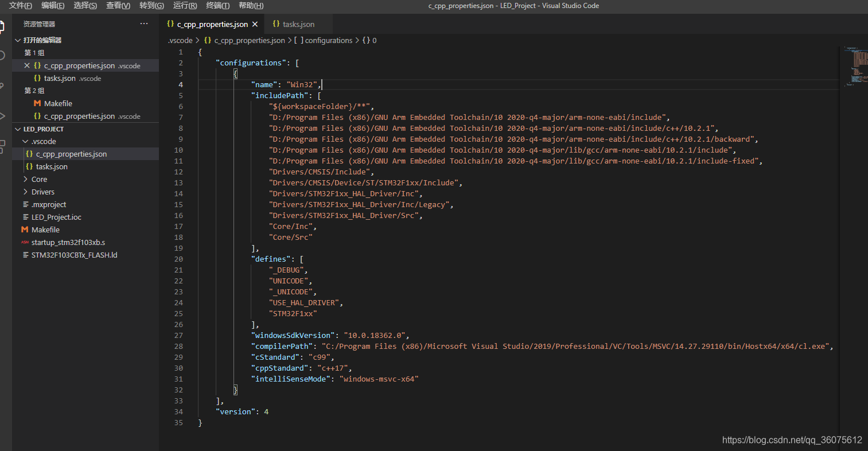Click the editor minimap
Image resolution: width=868 pixels, height=451 pixels.
[855, 66]
